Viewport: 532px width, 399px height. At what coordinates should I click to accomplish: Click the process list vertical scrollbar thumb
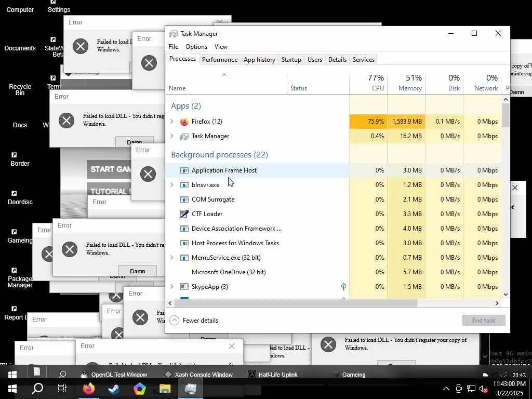(506, 115)
